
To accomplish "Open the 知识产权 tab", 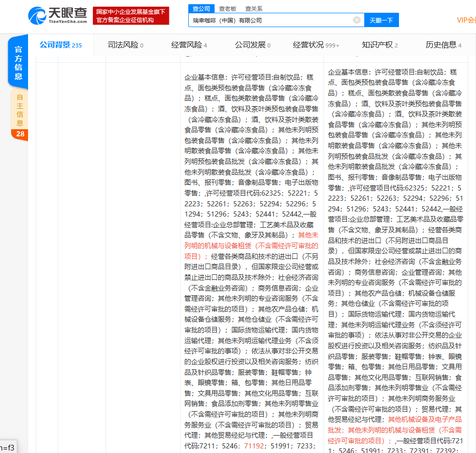I will pyautogui.click(x=380, y=45).
